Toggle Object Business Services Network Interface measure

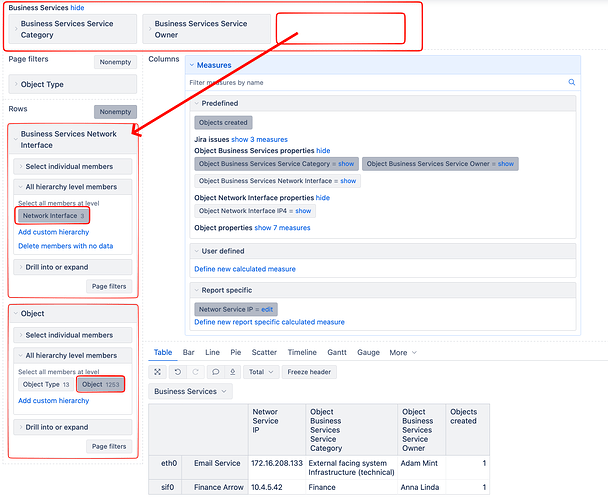coord(277,181)
